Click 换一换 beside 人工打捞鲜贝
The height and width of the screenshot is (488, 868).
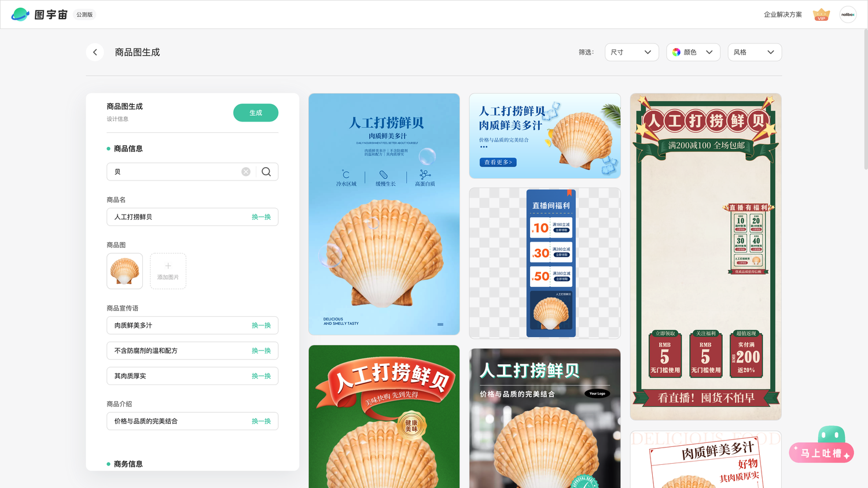[261, 217]
